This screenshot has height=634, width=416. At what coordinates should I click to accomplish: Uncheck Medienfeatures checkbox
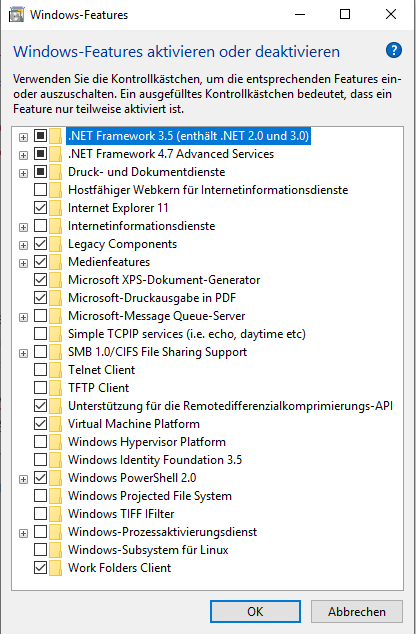40,262
